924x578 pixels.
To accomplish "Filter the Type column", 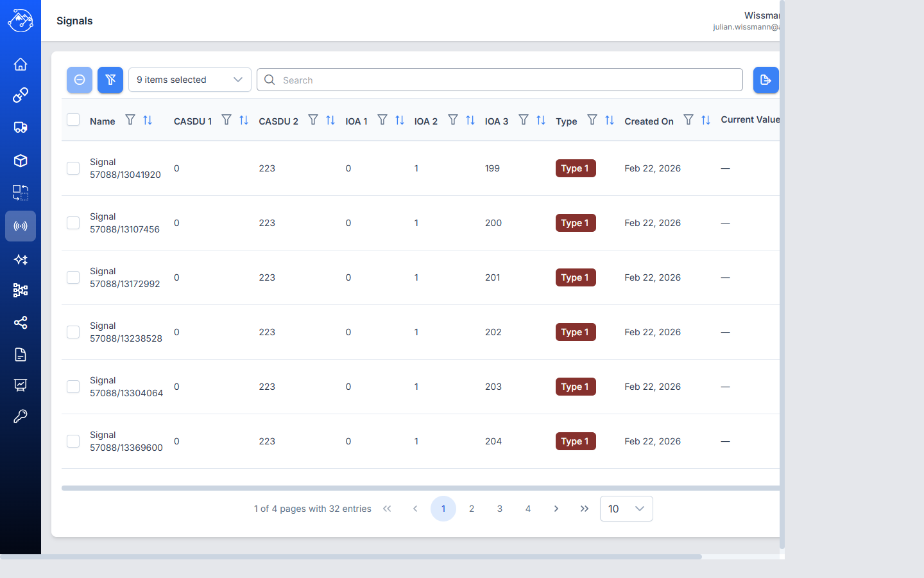I will (x=592, y=120).
